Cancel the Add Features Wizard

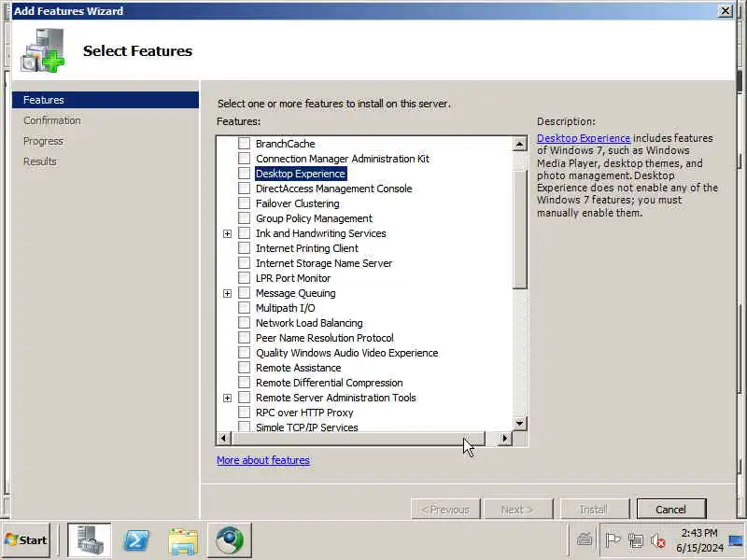670,510
